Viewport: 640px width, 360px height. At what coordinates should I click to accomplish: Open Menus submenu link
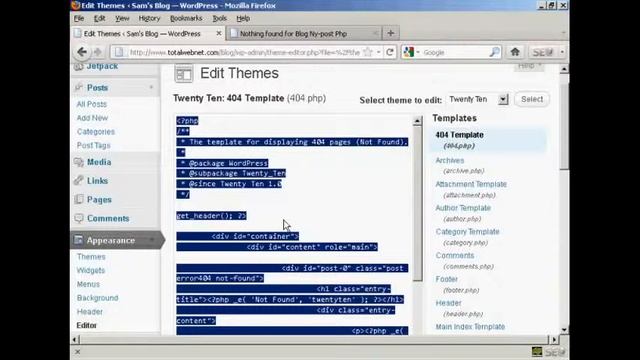(x=88, y=284)
